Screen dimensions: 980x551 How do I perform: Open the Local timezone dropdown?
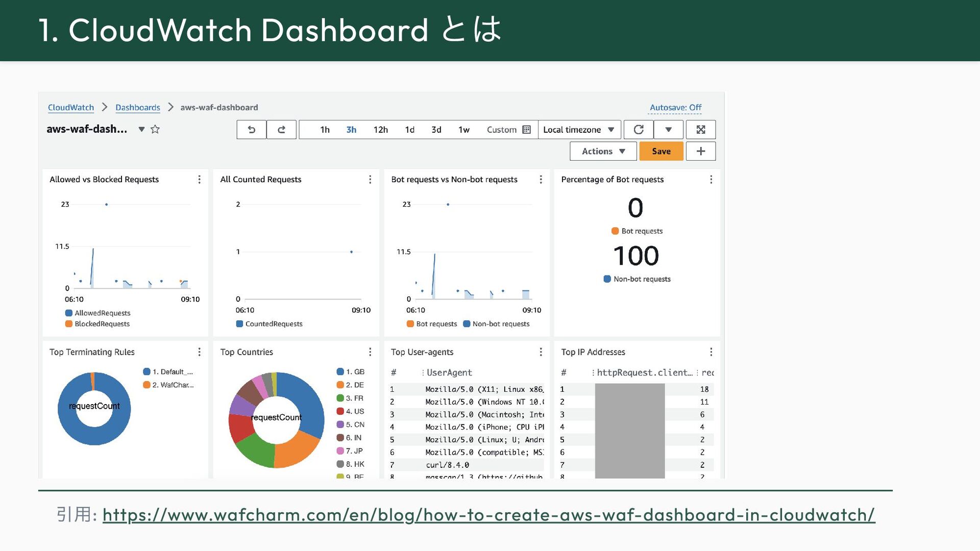(579, 130)
